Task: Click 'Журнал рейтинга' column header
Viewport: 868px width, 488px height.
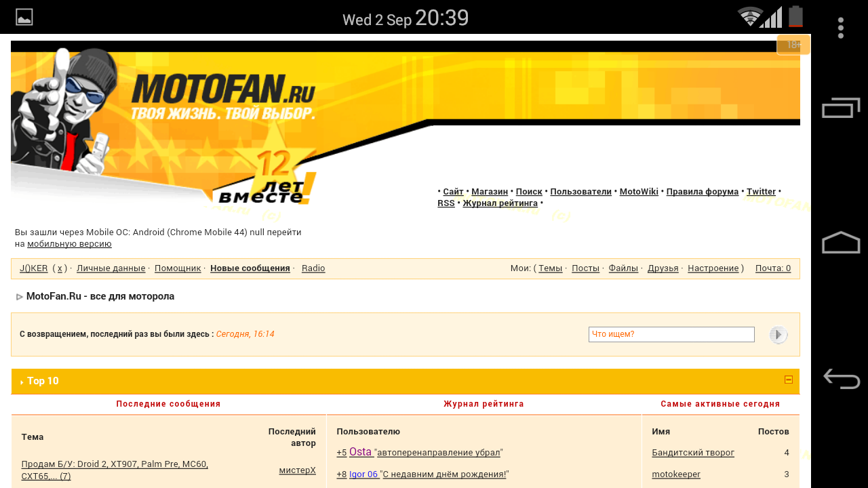Action: tap(484, 404)
